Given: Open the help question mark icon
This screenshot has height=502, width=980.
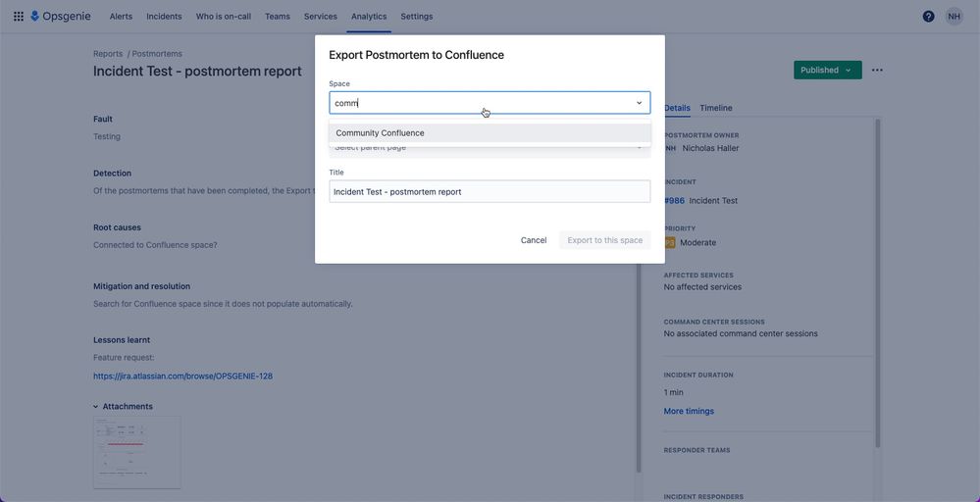Looking at the screenshot, I should (928, 17).
